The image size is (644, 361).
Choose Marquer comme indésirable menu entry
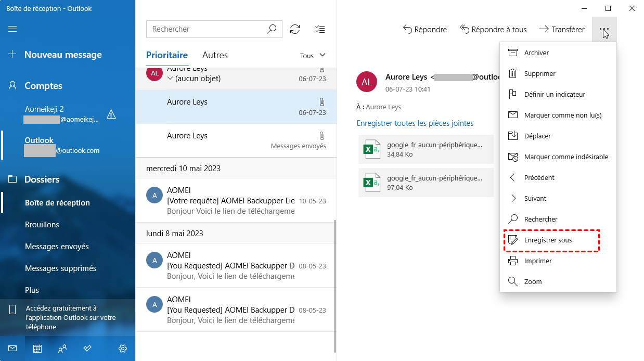point(566,157)
